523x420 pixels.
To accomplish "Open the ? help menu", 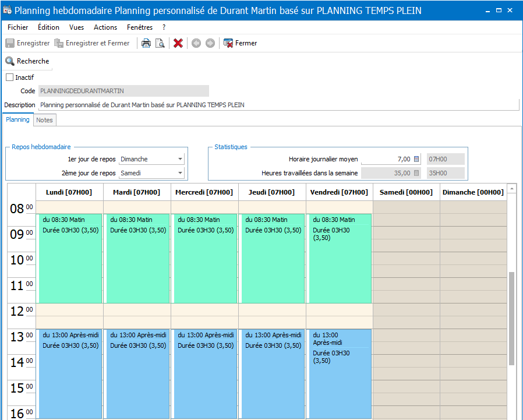I will [164, 27].
